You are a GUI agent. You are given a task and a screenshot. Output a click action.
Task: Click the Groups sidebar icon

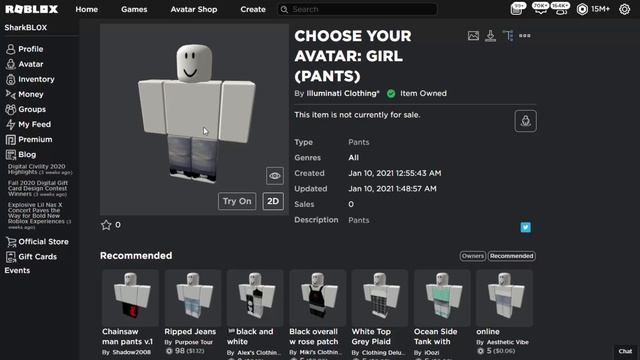11,109
